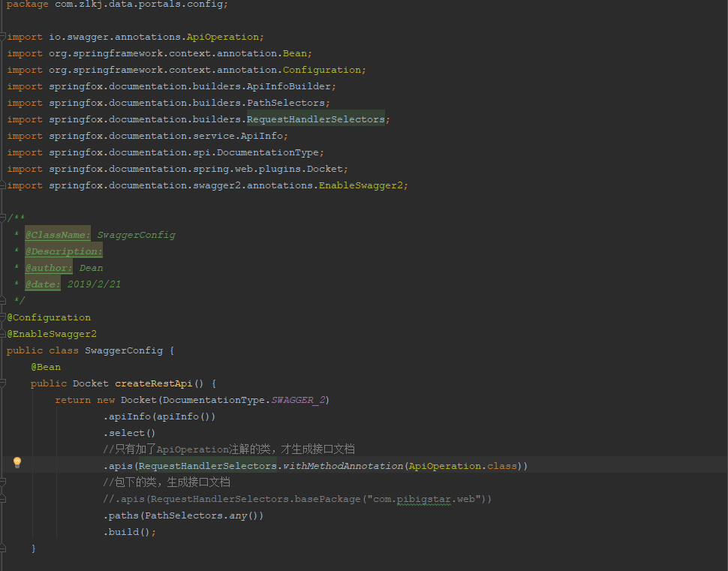
Task: Click the date value 2019/2/21
Action: point(95,284)
